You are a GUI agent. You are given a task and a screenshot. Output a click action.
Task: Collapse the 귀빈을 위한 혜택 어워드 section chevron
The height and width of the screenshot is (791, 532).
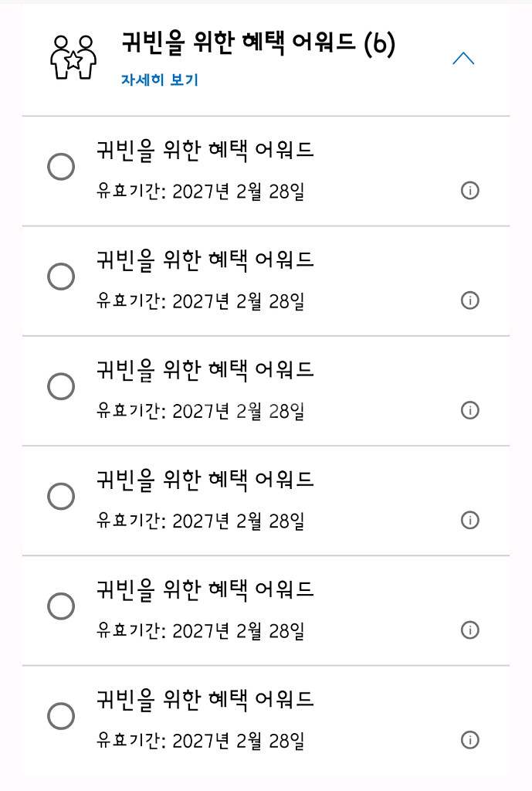coord(463,58)
